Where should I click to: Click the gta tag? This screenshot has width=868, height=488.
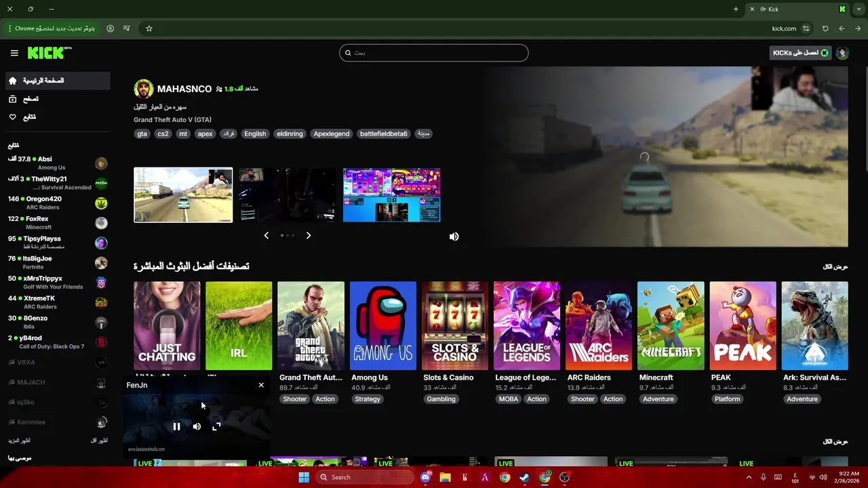(x=142, y=134)
